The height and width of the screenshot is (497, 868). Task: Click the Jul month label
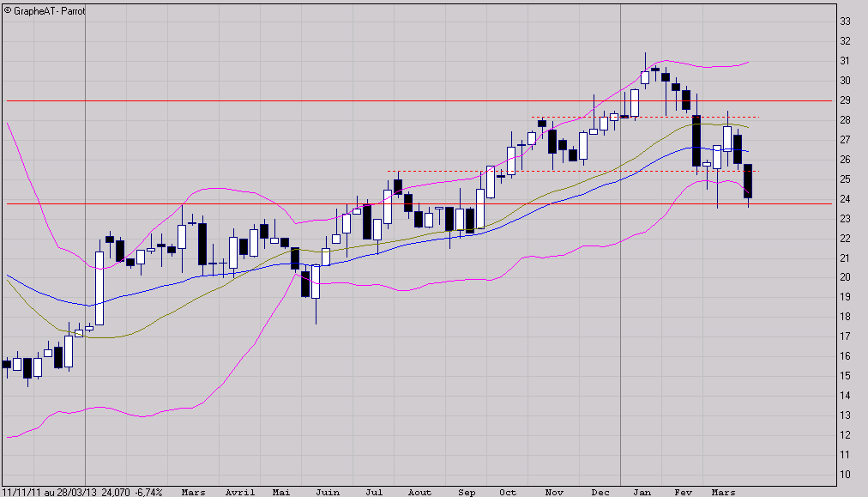pyautogui.click(x=374, y=492)
